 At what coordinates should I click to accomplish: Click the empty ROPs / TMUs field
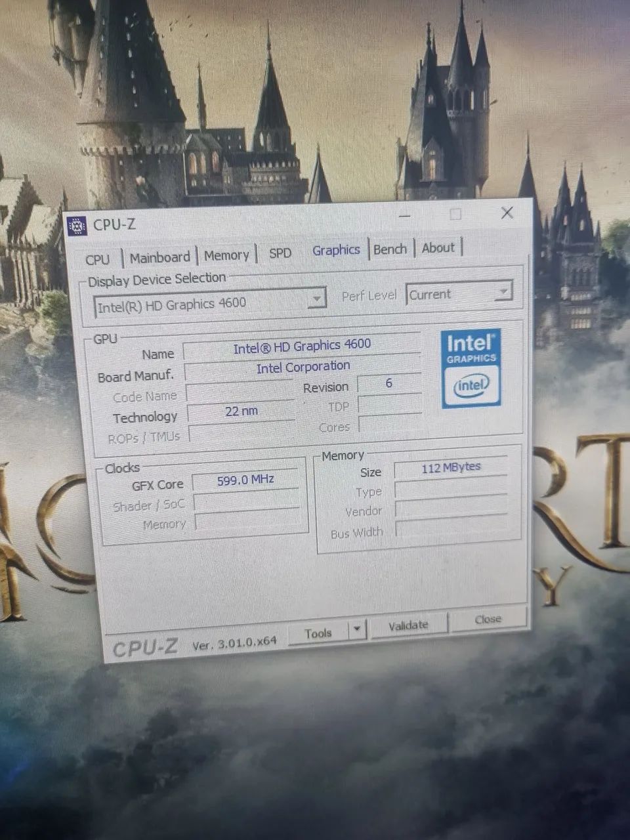[241, 432]
